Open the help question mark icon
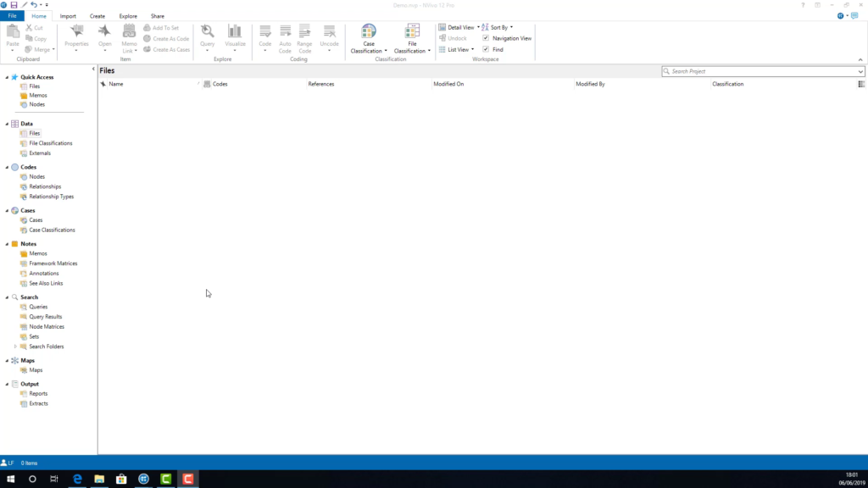868x488 pixels. [x=803, y=5]
